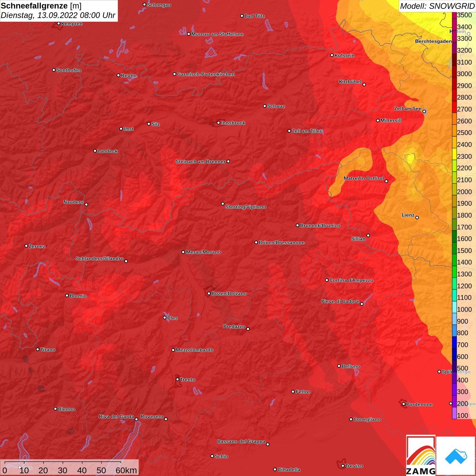The height and width of the screenshot is (476, 476).
Task: Click the Schwaz label
Action: point(276,106)
